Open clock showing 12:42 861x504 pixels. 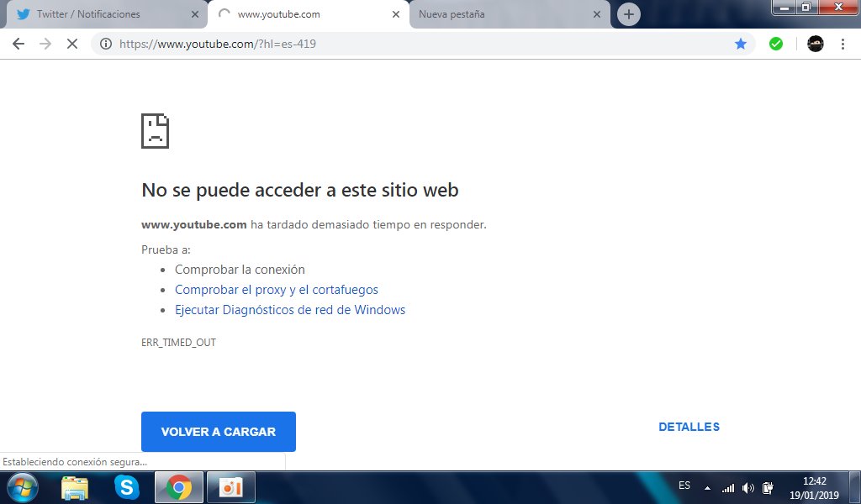(814, 487)
